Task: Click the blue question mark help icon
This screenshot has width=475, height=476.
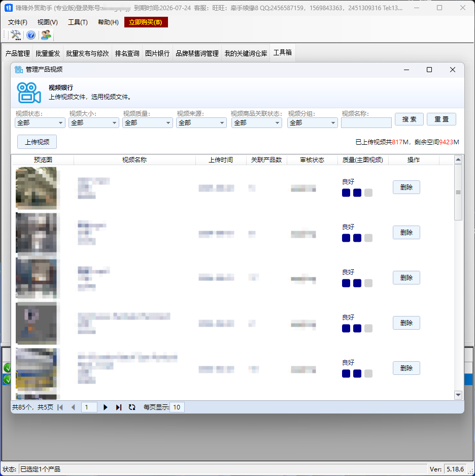Action: (31, 35)
